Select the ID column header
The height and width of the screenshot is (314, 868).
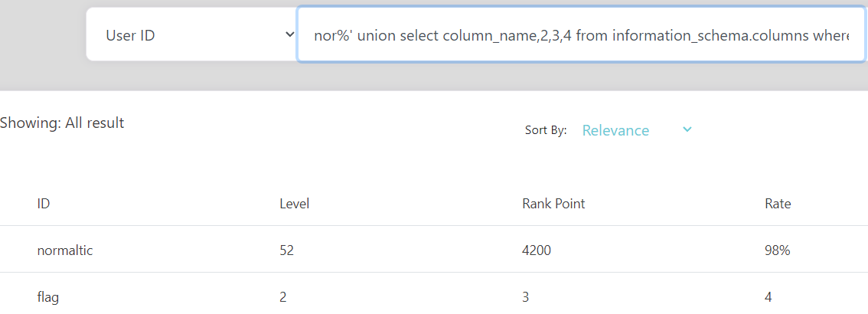pyautogui.click(x=44, y=204)
